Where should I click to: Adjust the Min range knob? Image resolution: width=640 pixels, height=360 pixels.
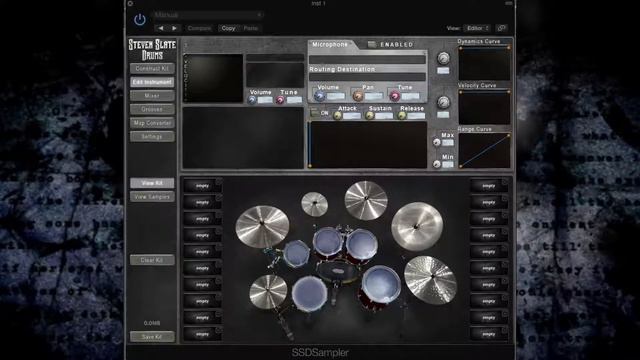[437, 164]
